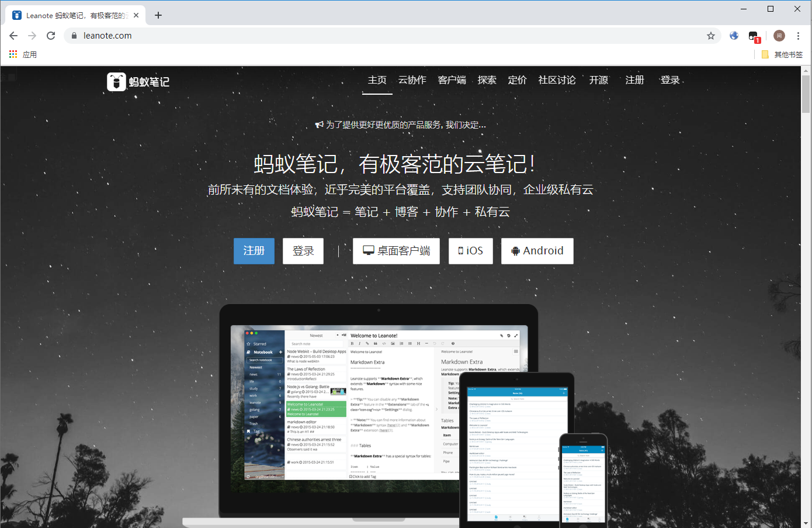Click 注册 in the top navigation

(x=635, y=80)
